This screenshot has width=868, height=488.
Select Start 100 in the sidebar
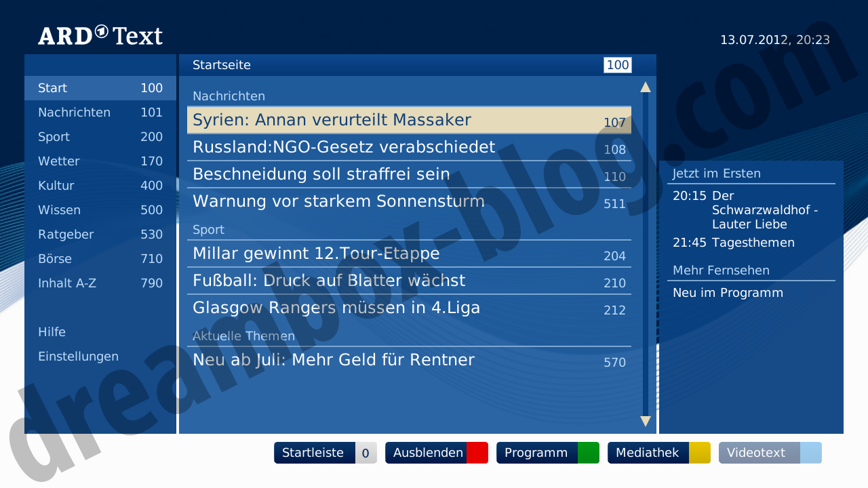pyautogui.click(x=100, y=88)
